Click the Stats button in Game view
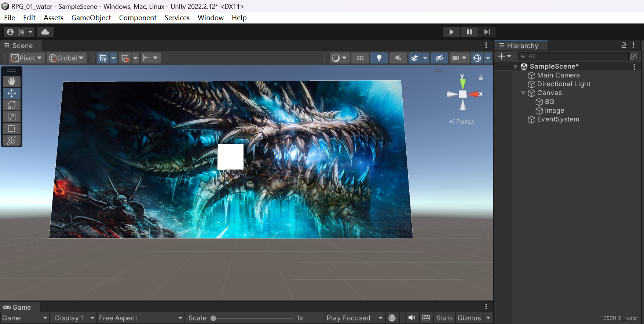 coord(444,318)
